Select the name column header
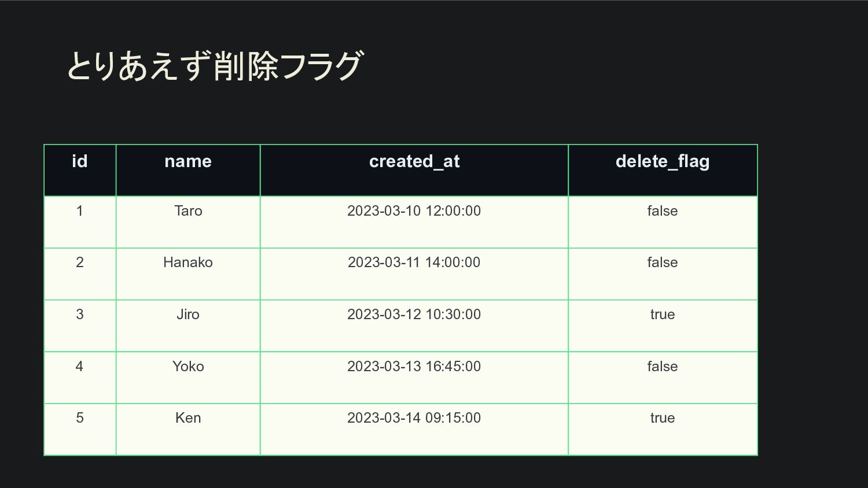Image resolution: width=868 pixels, height=488 pixels. click(188, 170)
